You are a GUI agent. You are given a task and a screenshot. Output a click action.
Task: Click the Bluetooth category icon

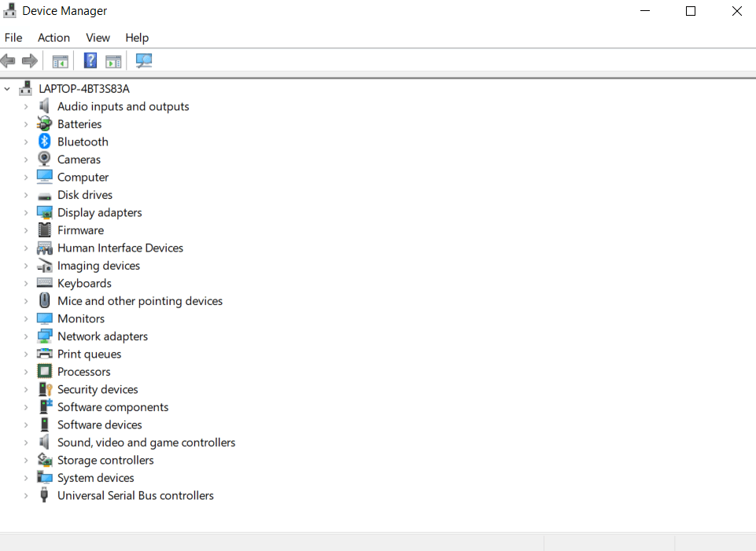point(44,141)
